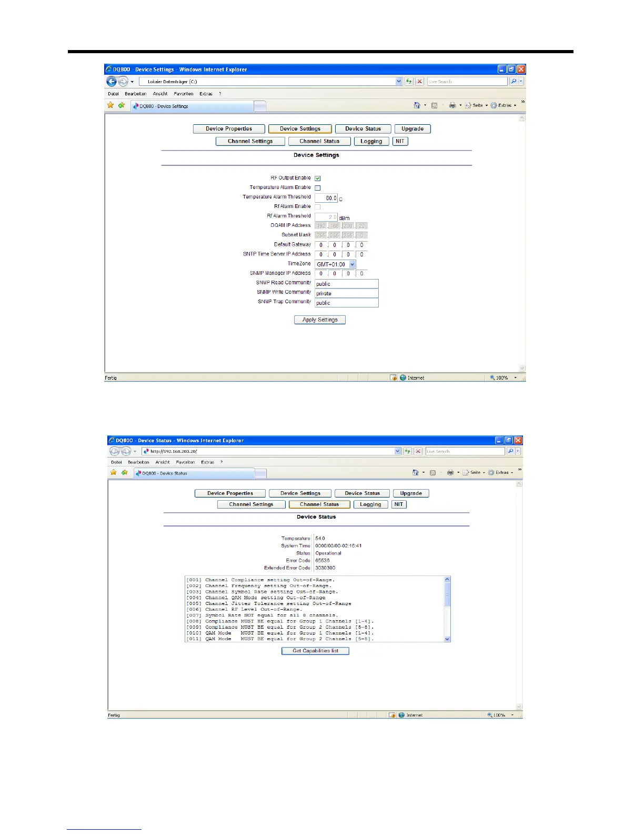Image resolution: width=644 pixels, height=834 pixels.
Task: Refresh the Device Settings browser page
Action: pyautogui.click(x=408, y=82)
